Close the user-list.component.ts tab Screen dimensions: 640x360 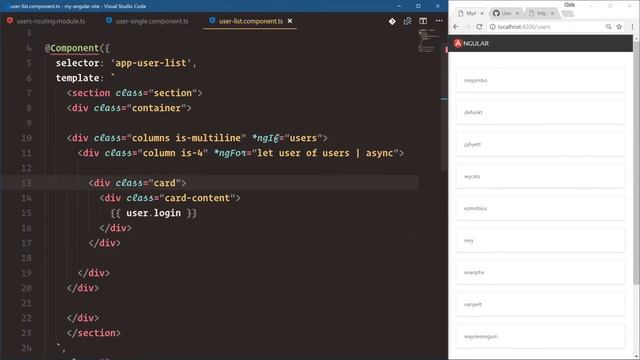[290, 21]
